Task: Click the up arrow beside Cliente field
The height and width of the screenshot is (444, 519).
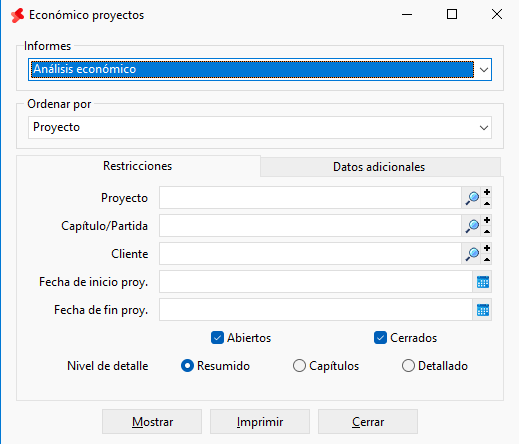Action: tap(487, 259)
